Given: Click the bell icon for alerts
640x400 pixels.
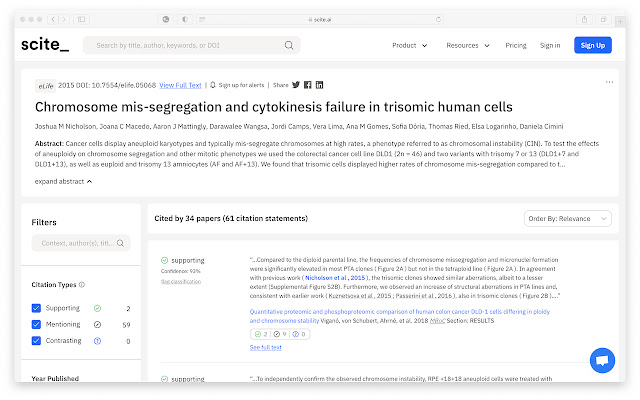Looking at the screenshot, I should 212,85.
